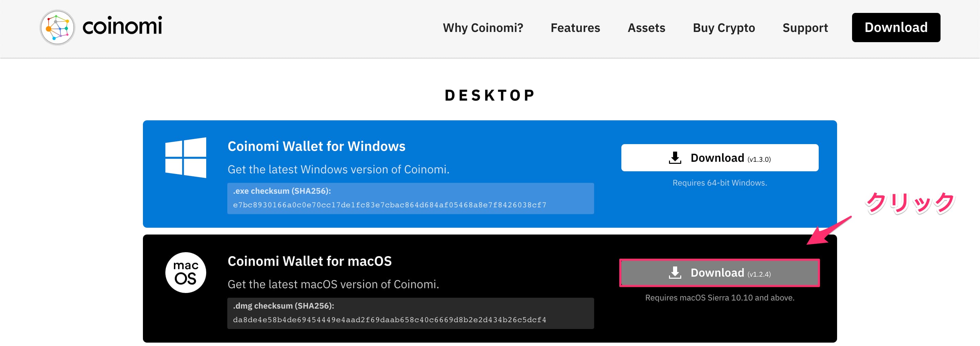Click the Windows logo icon
This screenshot has height=346, width=980.
(x=186, y=158)
